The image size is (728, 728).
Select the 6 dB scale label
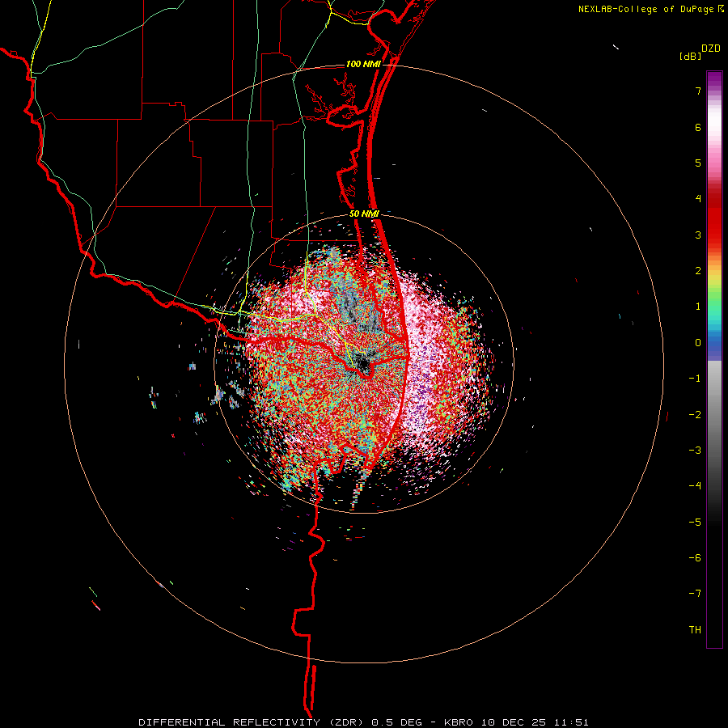(698, 127)
